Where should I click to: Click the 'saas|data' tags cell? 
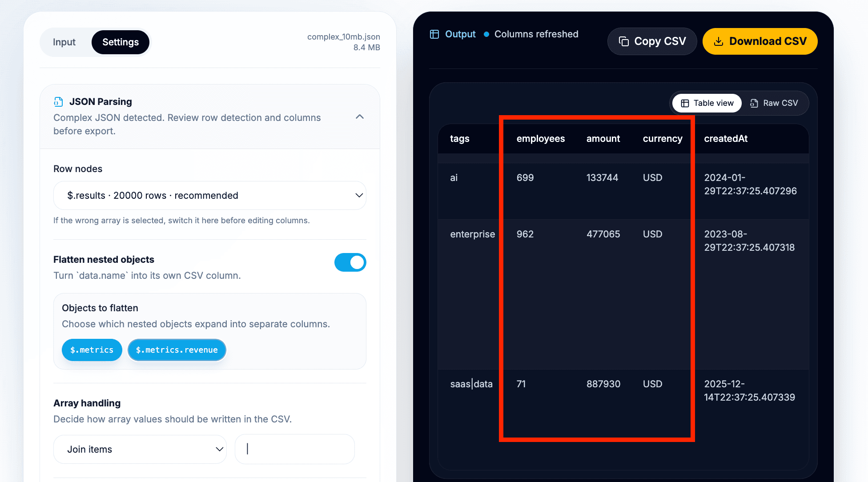click(471, 384)
